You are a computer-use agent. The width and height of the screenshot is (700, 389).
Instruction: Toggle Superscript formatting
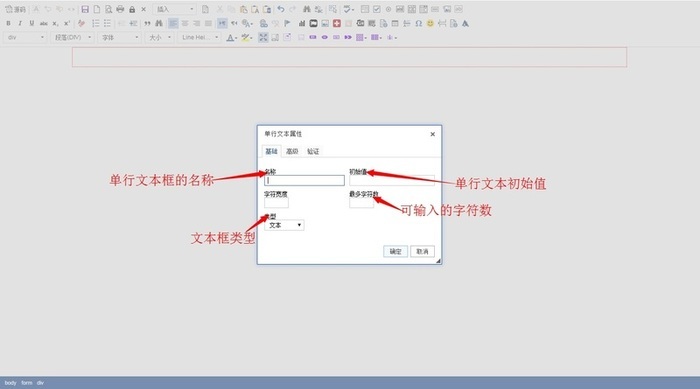(67, 23)
